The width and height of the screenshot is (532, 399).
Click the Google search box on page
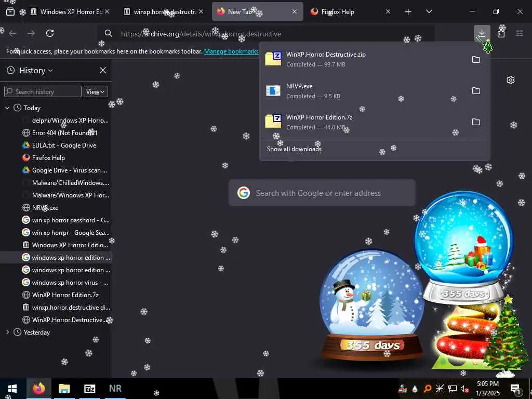(322, 193)
